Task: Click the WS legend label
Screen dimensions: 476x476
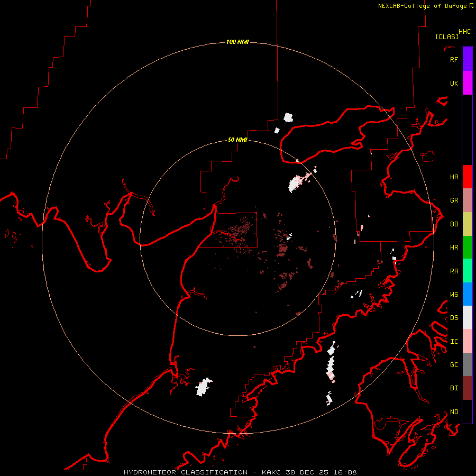Action: (x=454, y=294)
